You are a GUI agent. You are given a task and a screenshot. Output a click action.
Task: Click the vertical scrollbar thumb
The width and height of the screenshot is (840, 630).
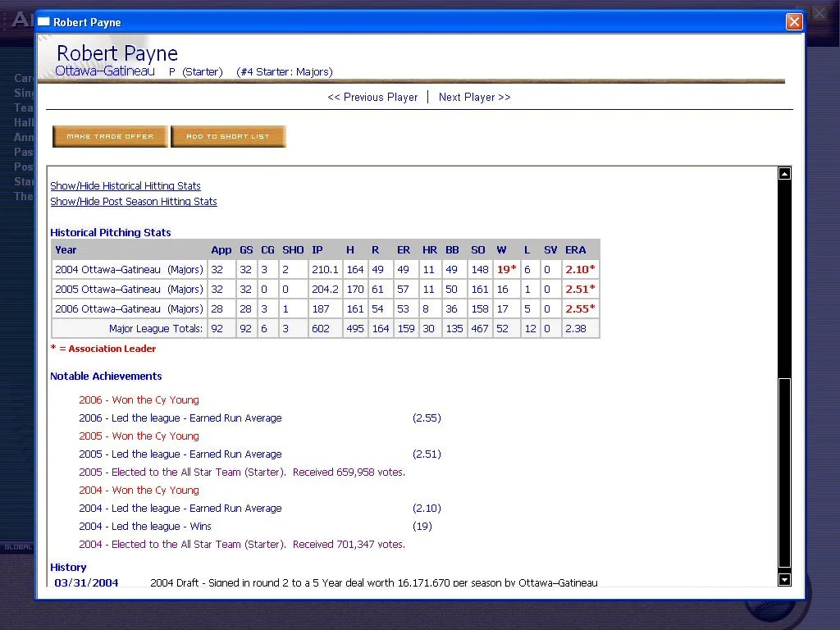tap(784, 472)
